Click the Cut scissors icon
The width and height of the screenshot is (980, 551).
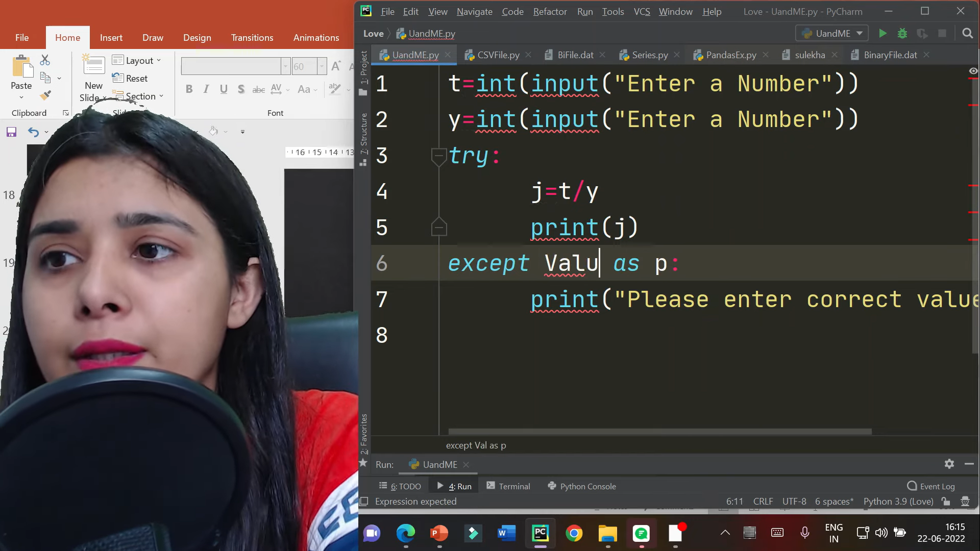point(45,60)
